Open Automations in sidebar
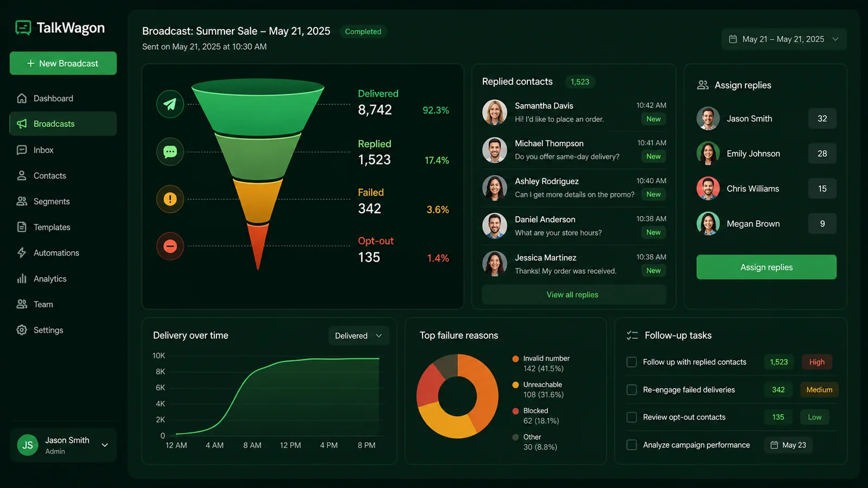The width and height of the screenshot is (868, 488). coord(63,253)
